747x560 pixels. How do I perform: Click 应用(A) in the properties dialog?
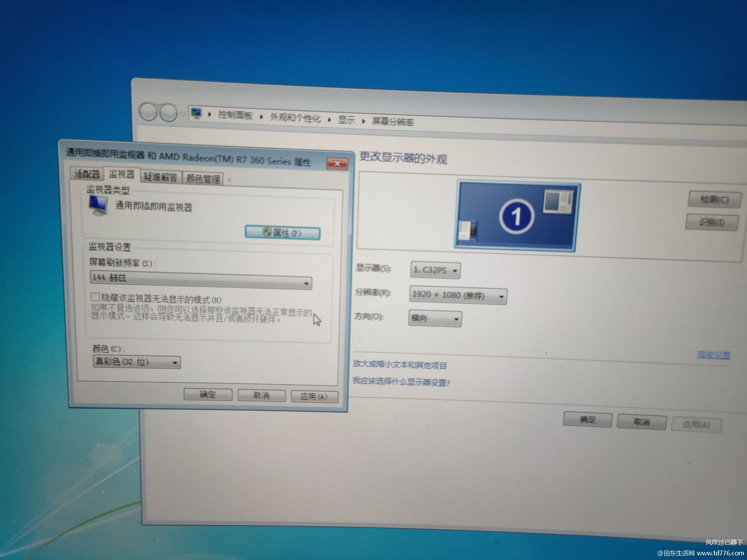point(314,396)
